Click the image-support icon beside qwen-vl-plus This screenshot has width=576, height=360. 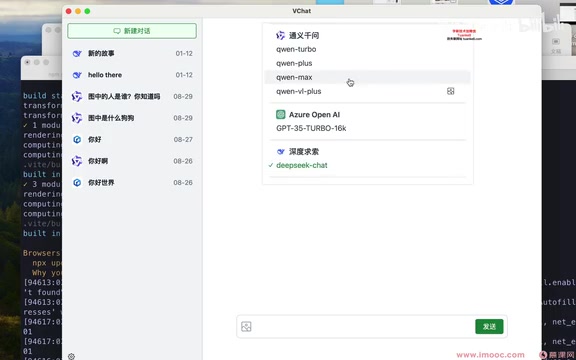(x=450, y=91)
